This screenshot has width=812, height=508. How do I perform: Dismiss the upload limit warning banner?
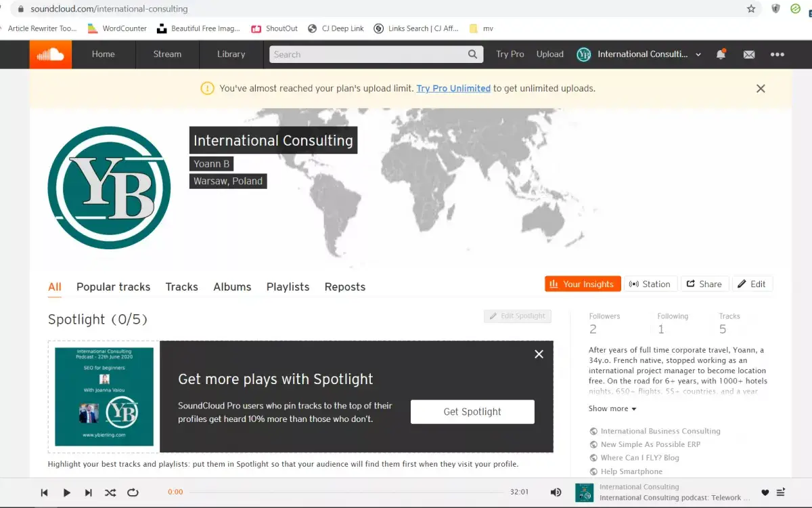pyautogui.click(x=761, y=88)
